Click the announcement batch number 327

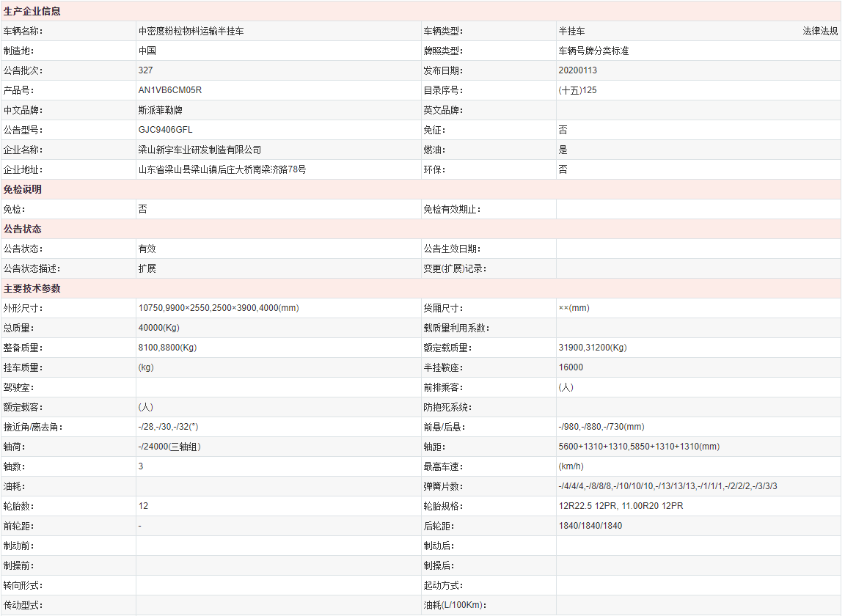[145, 71]
